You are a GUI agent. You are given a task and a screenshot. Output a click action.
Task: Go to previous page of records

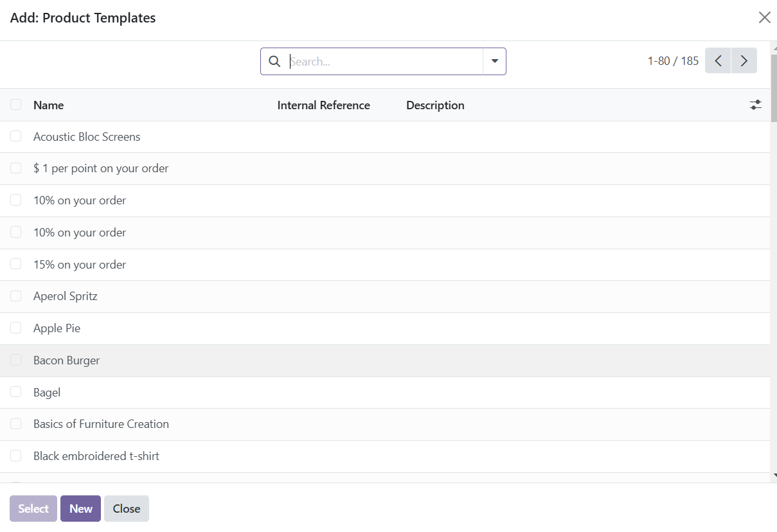[718, 61]
